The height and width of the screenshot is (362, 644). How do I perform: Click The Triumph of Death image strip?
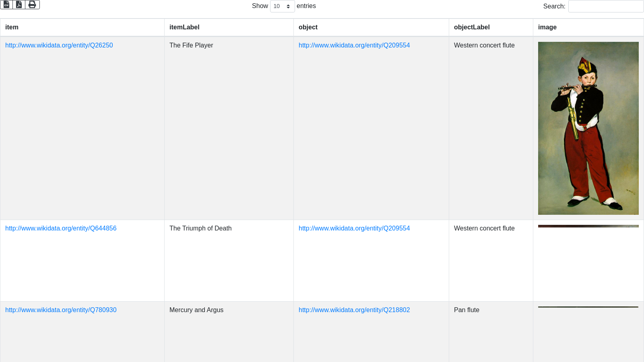(x=588, y=226)
